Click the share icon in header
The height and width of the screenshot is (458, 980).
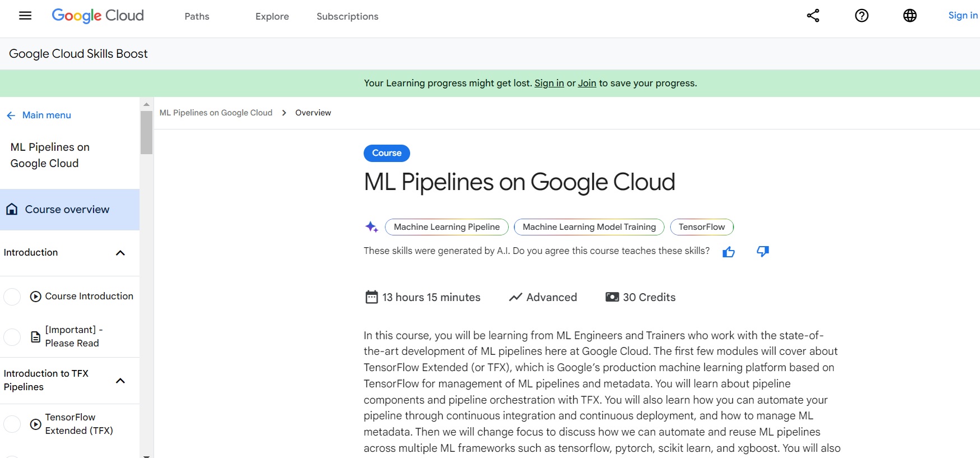pyautogui.click(x=813, y=16)
